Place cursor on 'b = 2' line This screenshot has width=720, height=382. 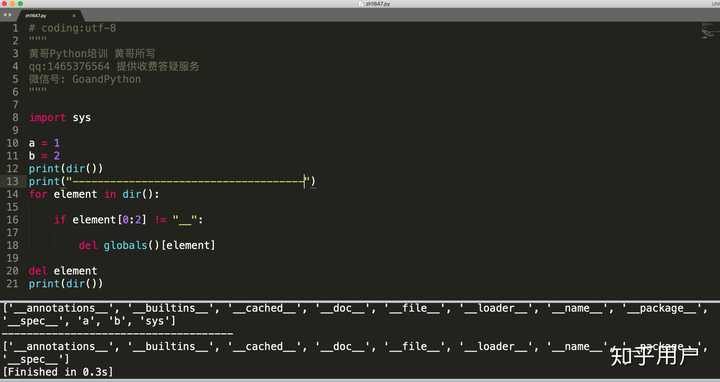[44, 156]
